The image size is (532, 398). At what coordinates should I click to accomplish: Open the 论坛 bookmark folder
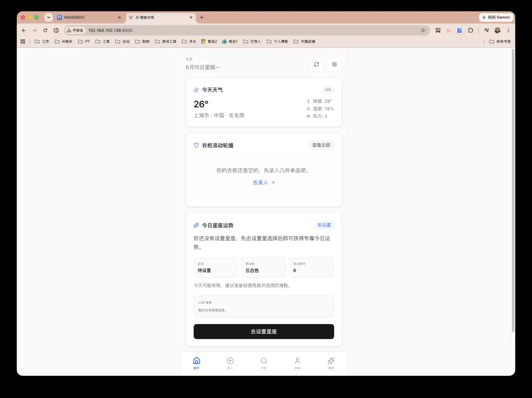[122, 41]
